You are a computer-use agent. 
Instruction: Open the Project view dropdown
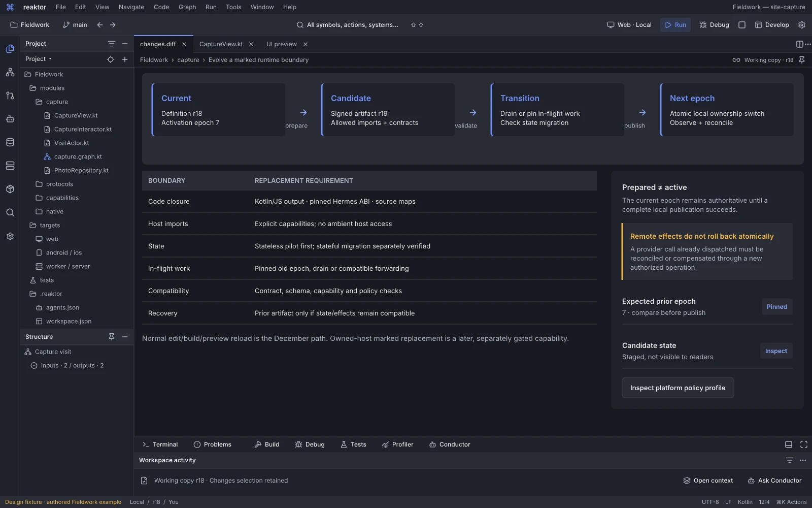39,59
